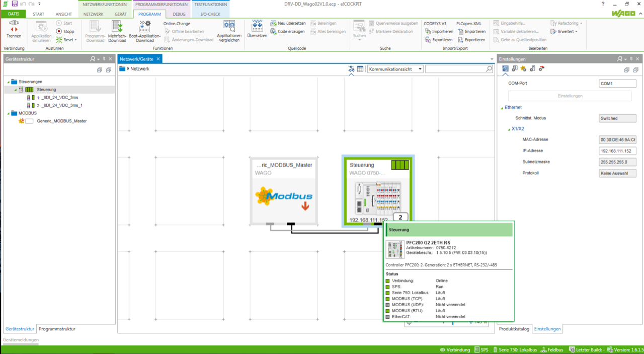Select Generic_MODBUS_Master in device tree

[x=61, y=121]
